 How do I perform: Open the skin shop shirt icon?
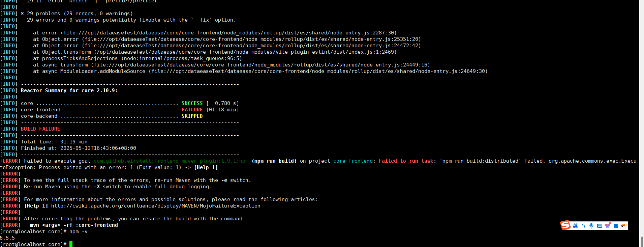pyautogui.click(x=608, y=226)
